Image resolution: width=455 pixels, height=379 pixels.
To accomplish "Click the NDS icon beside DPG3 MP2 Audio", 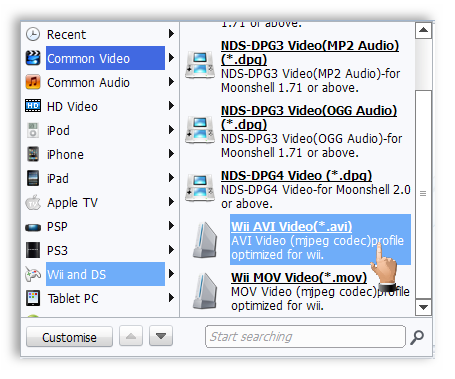I will tap(200, 65).
